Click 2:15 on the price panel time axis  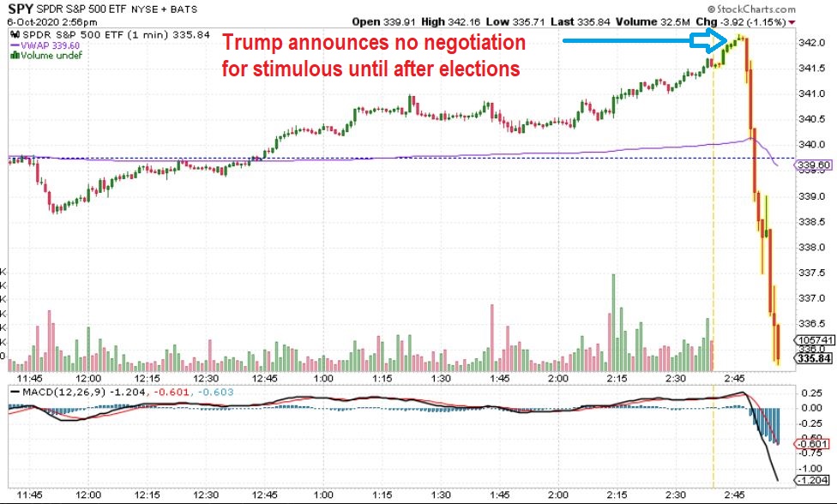tap(617, 379)
